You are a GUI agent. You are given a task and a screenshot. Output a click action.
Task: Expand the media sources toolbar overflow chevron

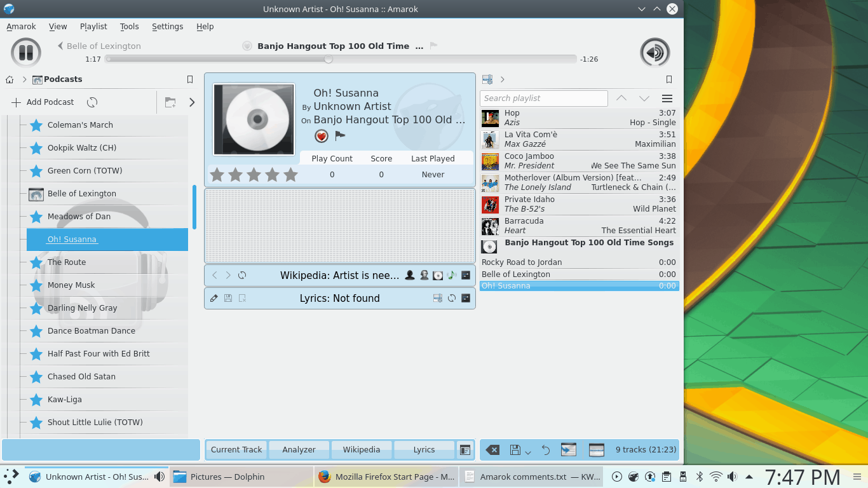(192, 102)
